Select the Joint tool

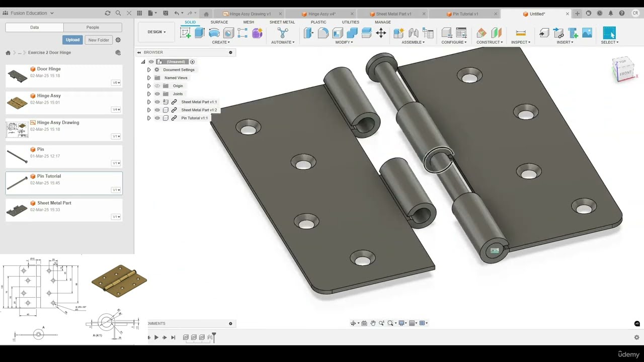pyautogui.click(x=414, y=33)
